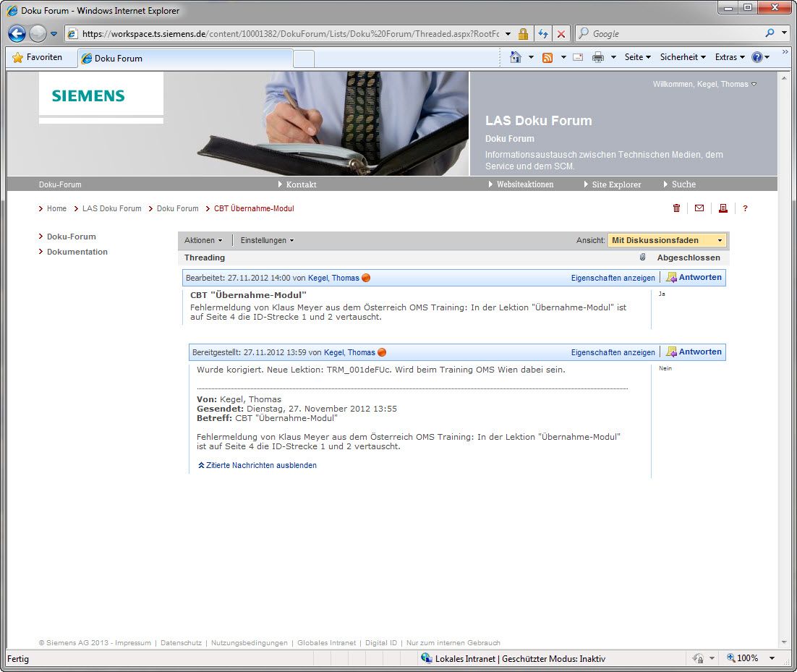Open the Extras browser menu
797x672 pixels.
[729, 57]
